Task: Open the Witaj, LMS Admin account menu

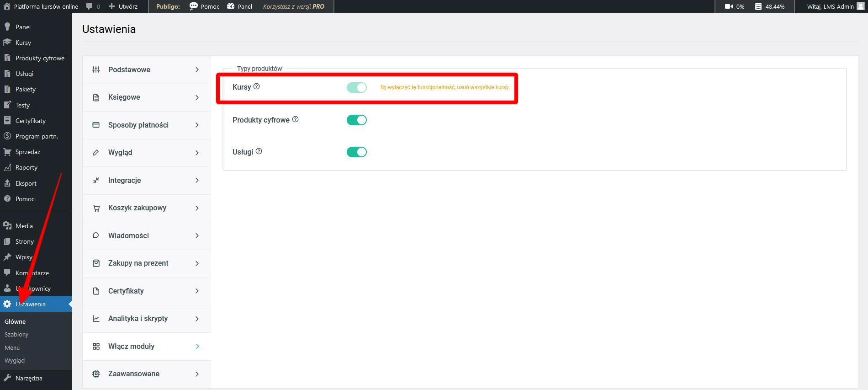Action: 836,6
